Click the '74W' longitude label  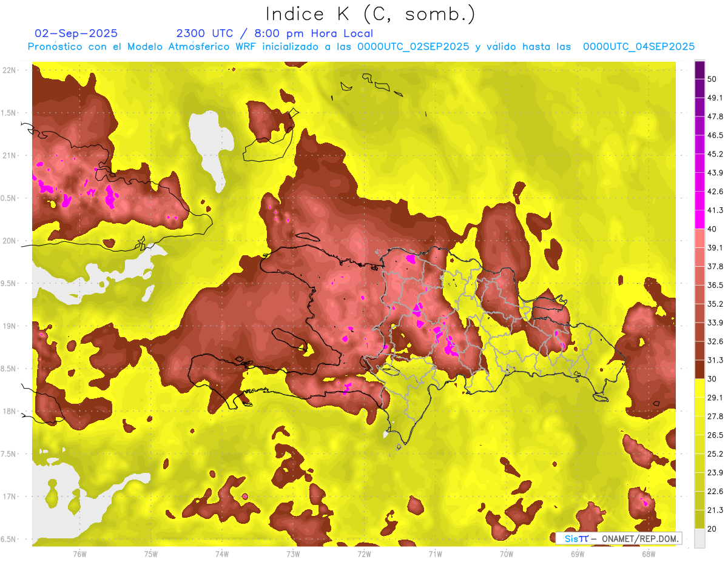[x=222, y=554]
